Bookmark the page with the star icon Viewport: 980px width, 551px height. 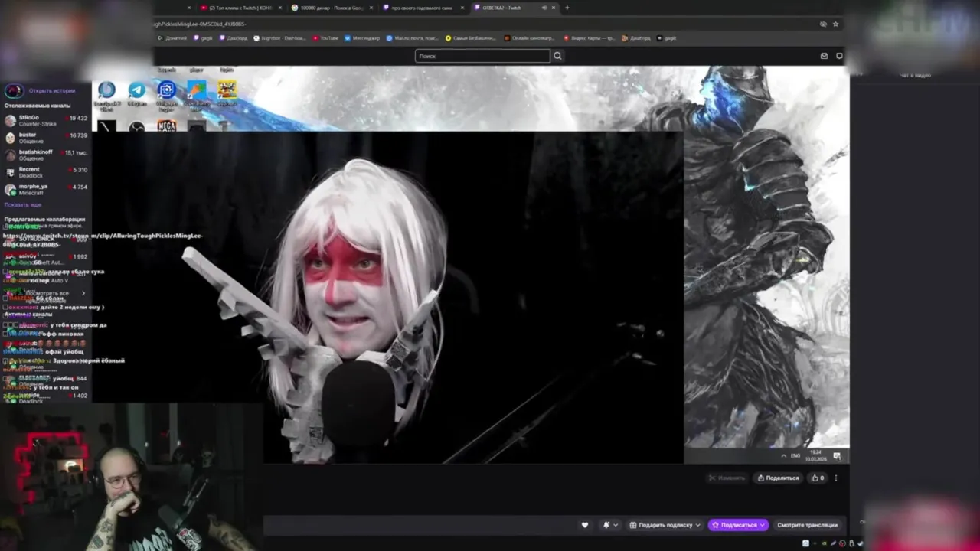tap(835, 24)
